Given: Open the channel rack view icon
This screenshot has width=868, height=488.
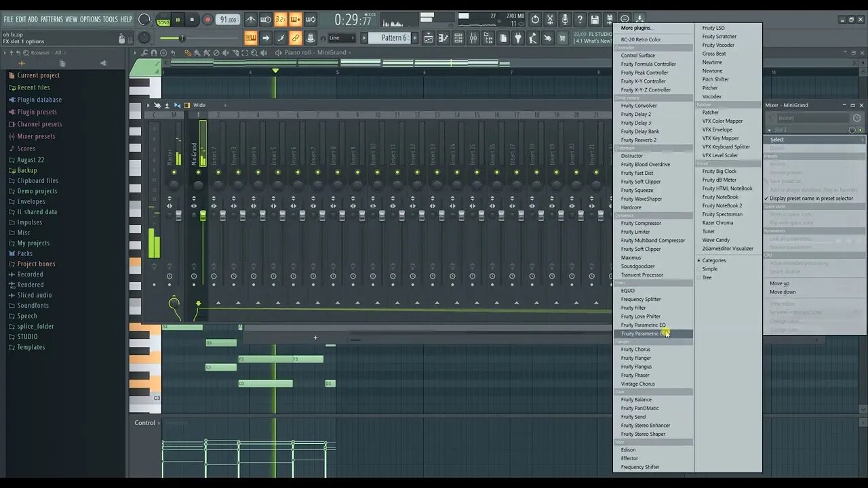Looking at the screenshot, I should (458, 38).
